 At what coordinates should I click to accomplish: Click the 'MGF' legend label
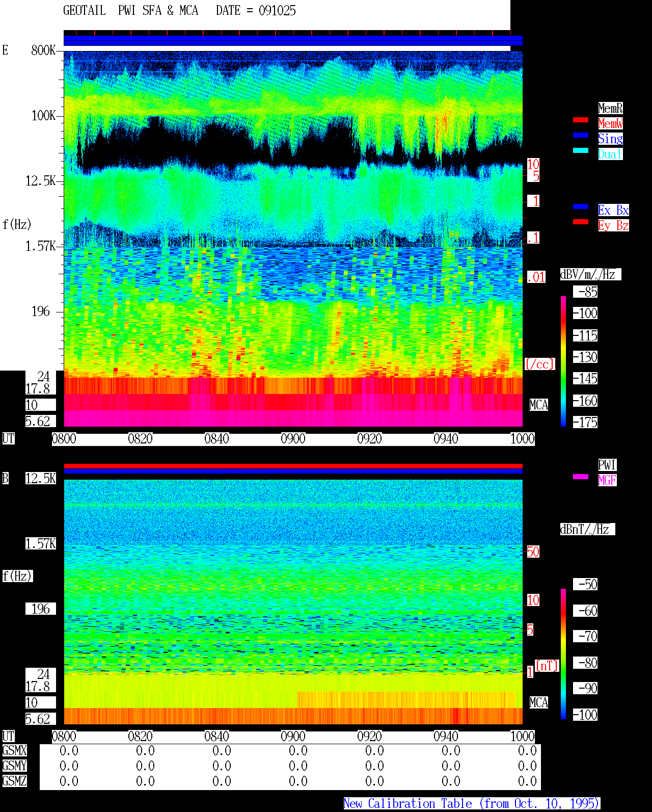pos(607,480)
